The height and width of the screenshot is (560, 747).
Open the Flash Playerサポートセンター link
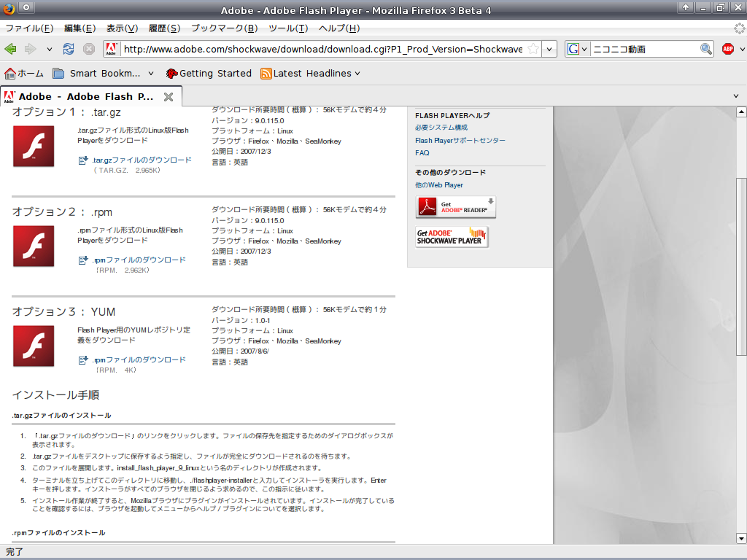[460, 141]
